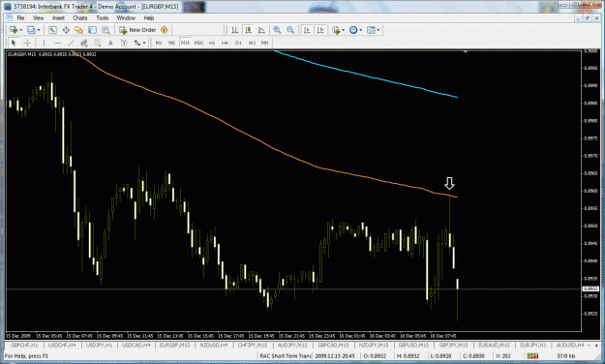Open the Data Window panel
The width and height of the screenshot is (605, 364).
66,30
